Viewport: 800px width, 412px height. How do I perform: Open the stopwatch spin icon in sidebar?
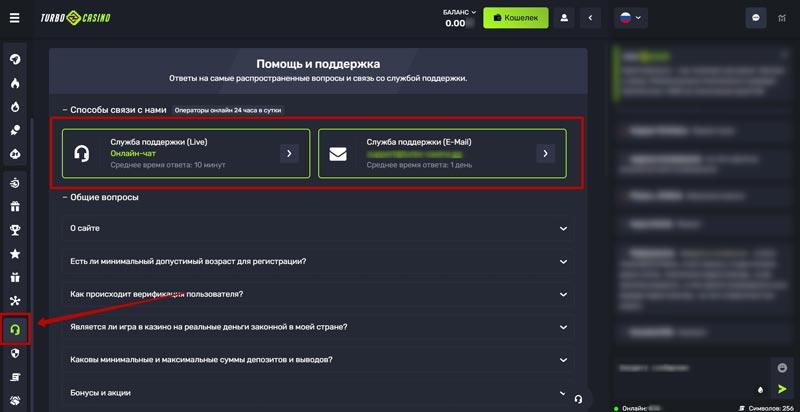[x=15, y=184]
